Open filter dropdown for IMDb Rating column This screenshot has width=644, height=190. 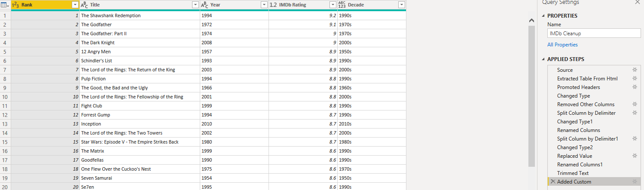tap(333, 5)
